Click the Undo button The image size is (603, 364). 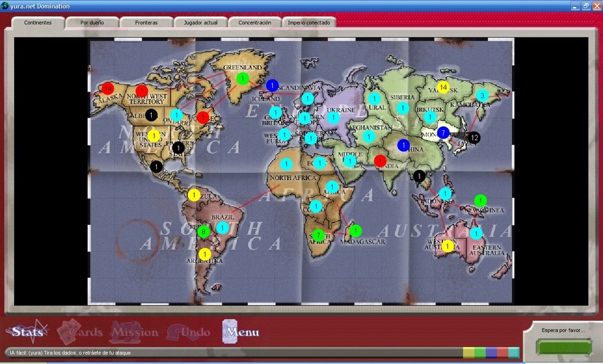[x=189, y=332]
